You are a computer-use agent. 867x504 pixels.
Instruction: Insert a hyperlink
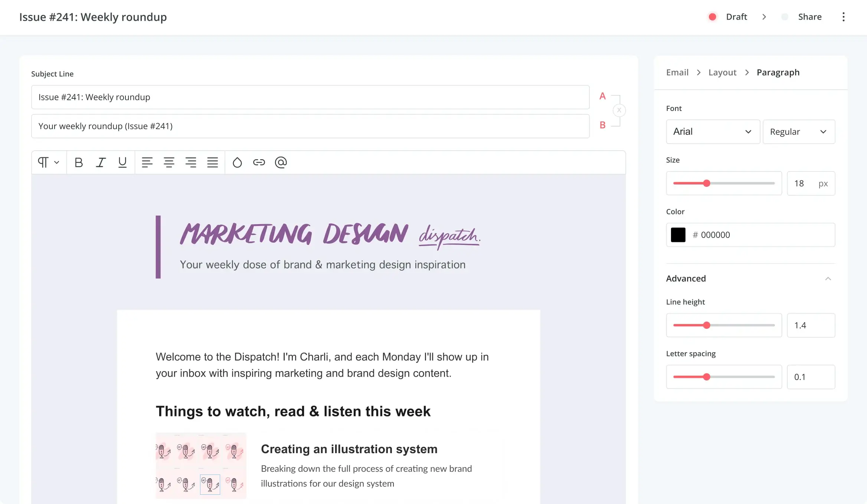259,162
